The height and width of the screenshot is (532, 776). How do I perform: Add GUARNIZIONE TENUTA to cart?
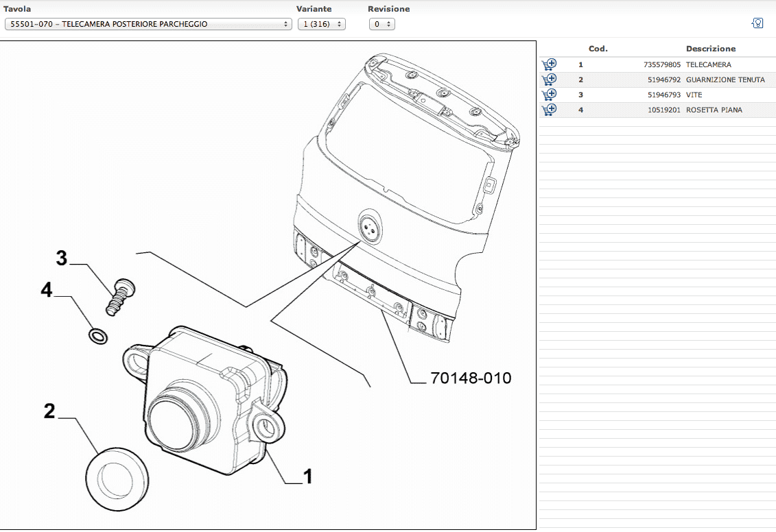click(x=549, y=79)
